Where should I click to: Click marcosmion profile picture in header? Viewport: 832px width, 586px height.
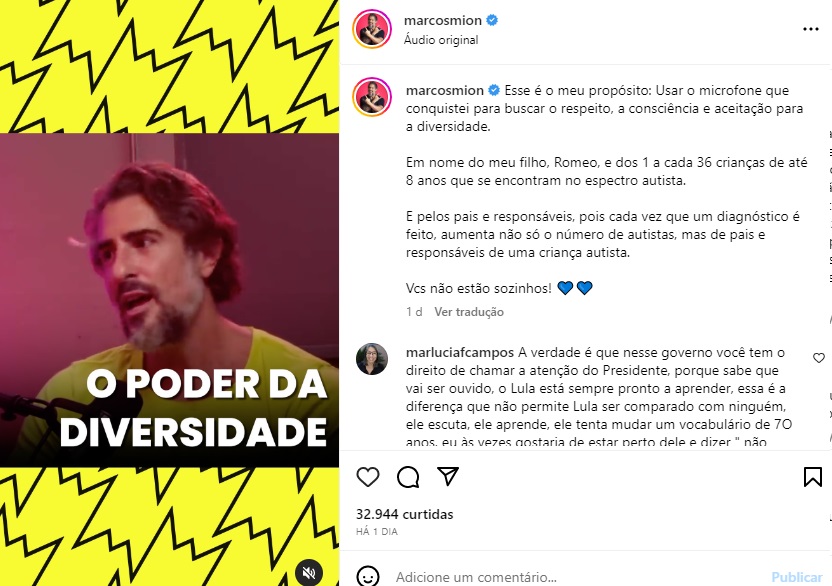pyautogui.click(x=372, y=29)
